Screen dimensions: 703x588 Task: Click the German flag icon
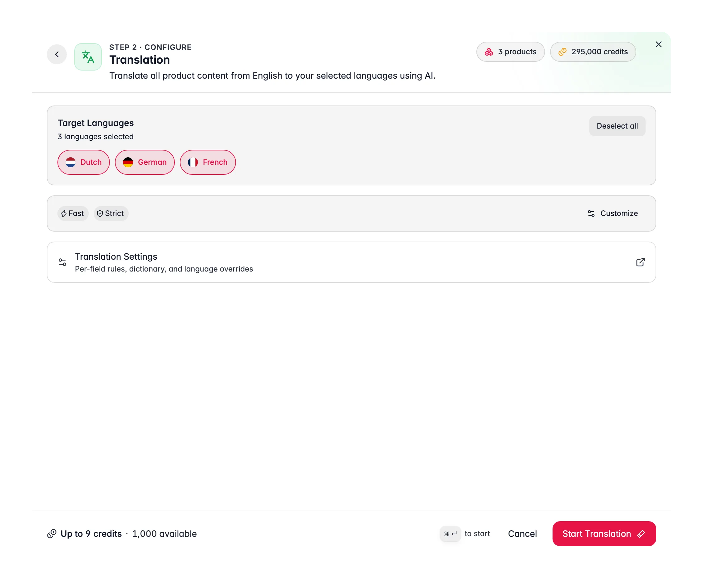128,162
